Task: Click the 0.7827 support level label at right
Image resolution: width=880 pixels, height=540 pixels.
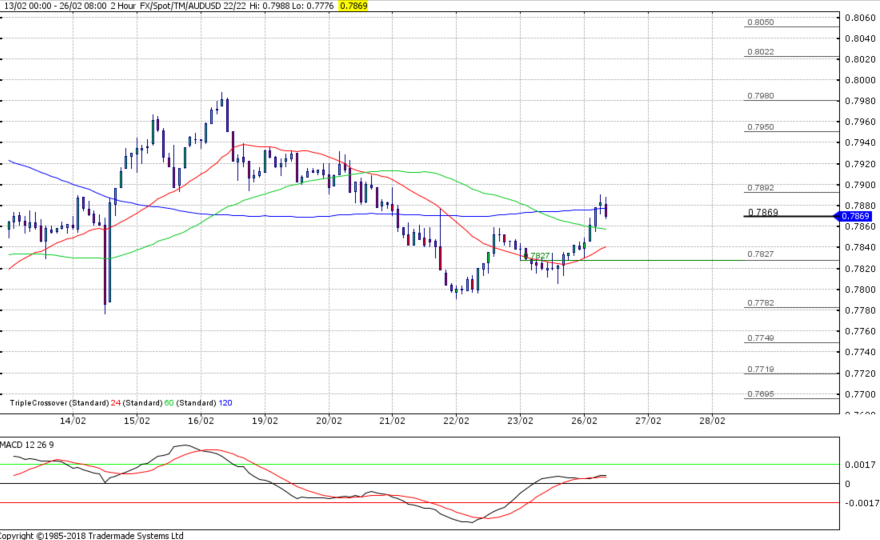Action: [761, 254]
